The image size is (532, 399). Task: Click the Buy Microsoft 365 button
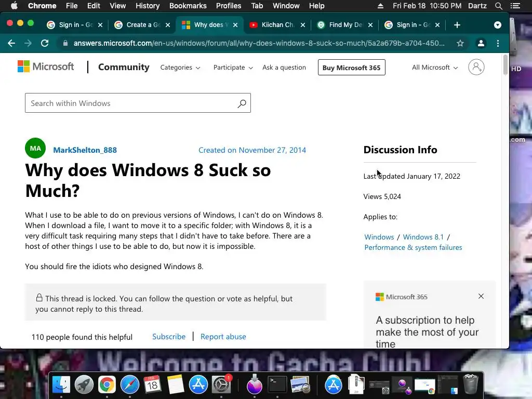pos(352,68)
